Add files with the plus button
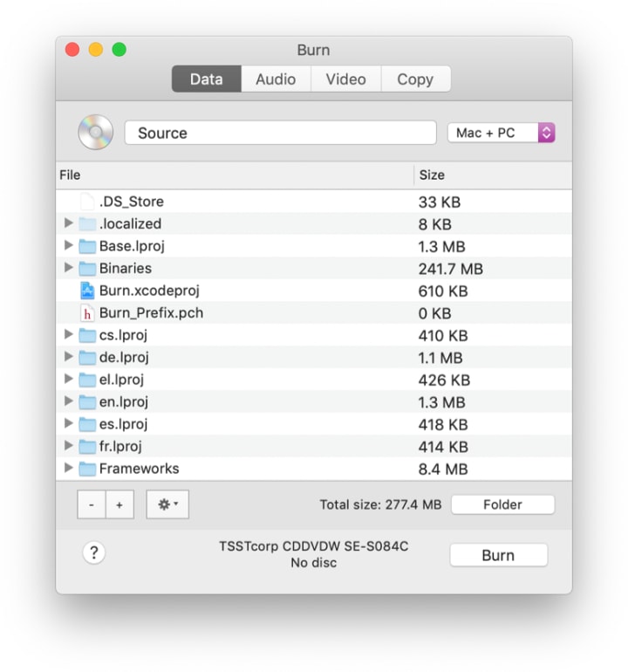This screenshot has height=672, width=628. (x=119, y=504)
